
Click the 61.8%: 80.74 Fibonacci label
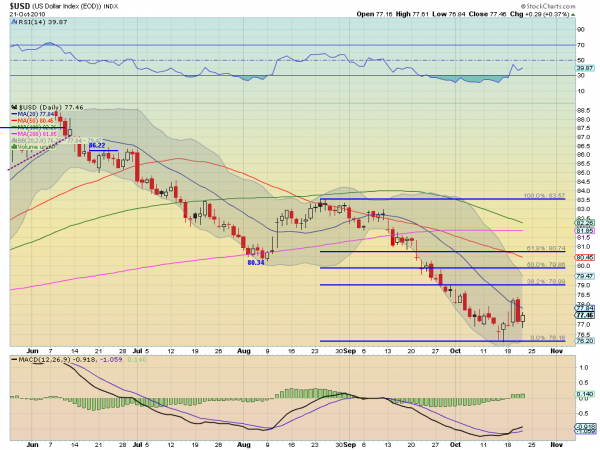[x=546, y=248]
